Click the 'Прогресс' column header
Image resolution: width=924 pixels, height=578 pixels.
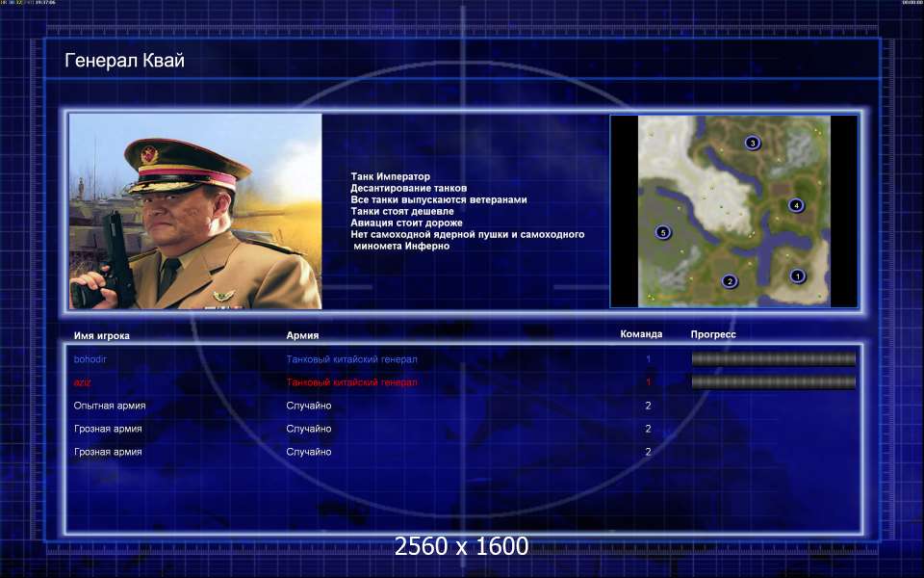[713, 334]
